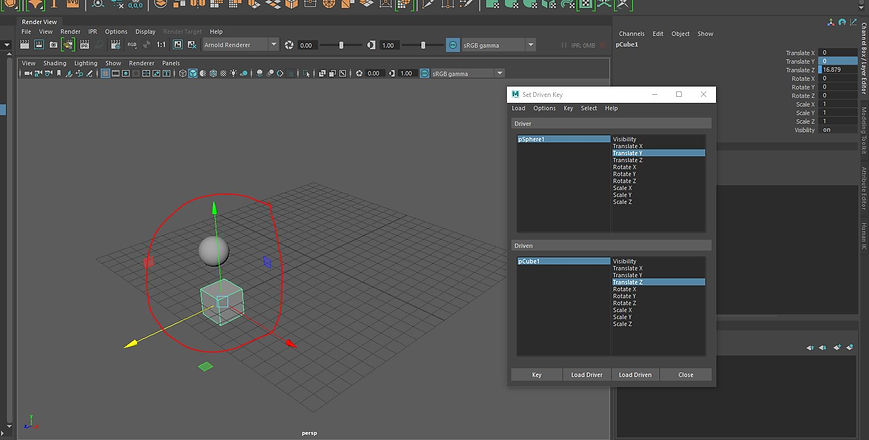Click the Grease Pencil icon in viewport toolbar
Image resolution: width=869 pixels, height=440 pixels.
click(89, 73)
